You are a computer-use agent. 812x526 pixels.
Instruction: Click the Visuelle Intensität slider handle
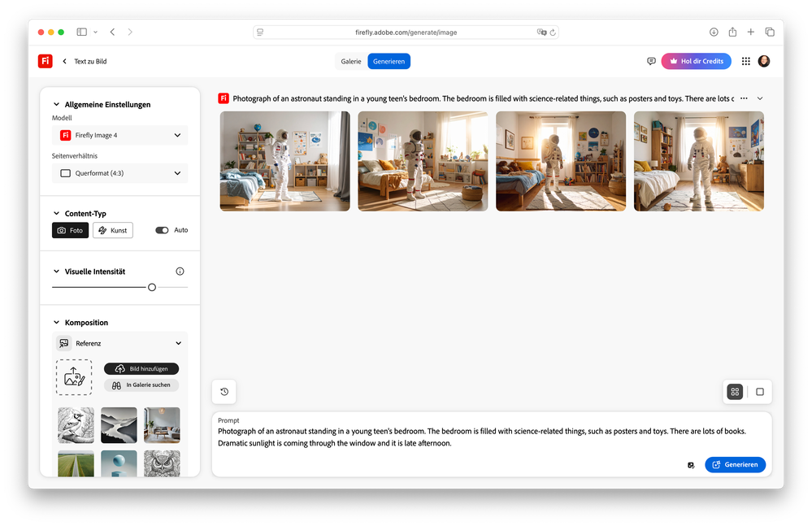click(152, 287)
